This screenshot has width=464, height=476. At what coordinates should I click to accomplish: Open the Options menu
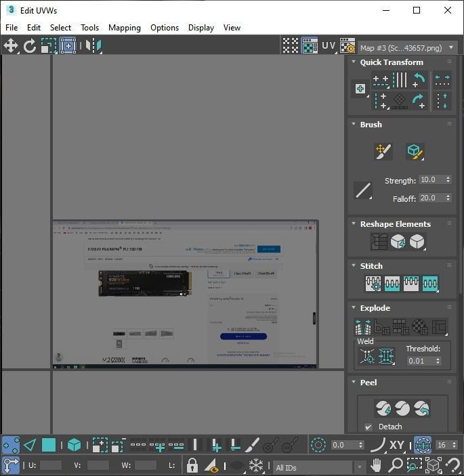165,28
